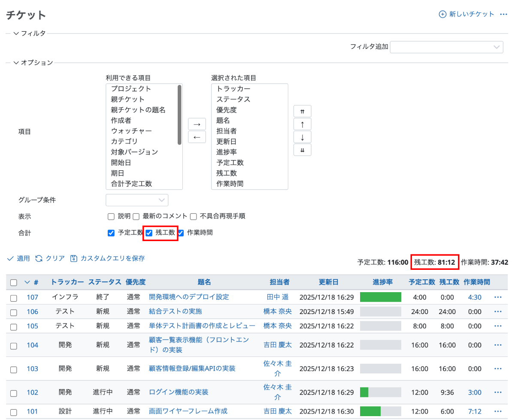Open the グループ条件 dropdown
This screenshot has height=420, width=515.
[x=137, y=200]
